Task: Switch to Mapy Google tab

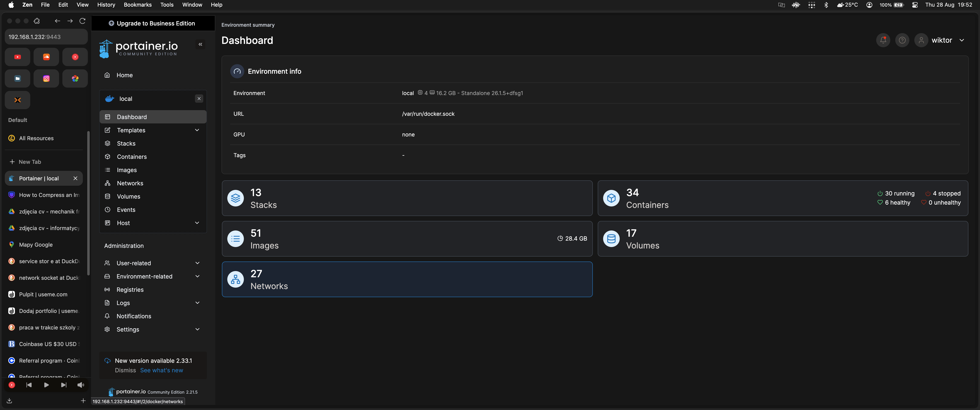Action: point(44,245)
